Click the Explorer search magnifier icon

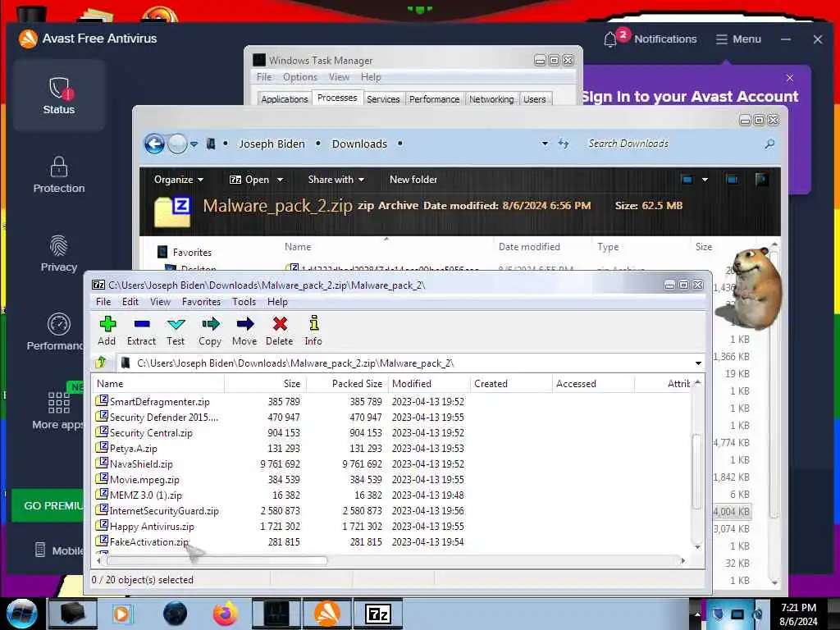coord(769,144)
